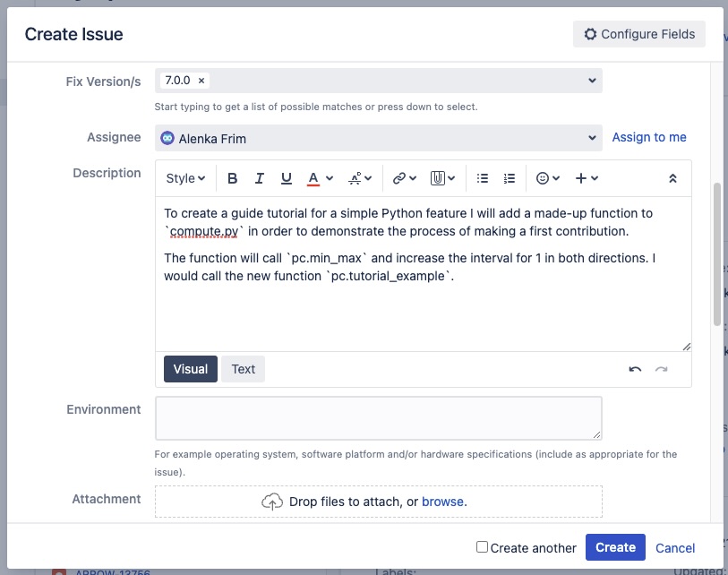This screenshot has height=575, width=728.
Task: Open the Fix Version/s dropdown arrow
Action: click(x=592, y=81)
